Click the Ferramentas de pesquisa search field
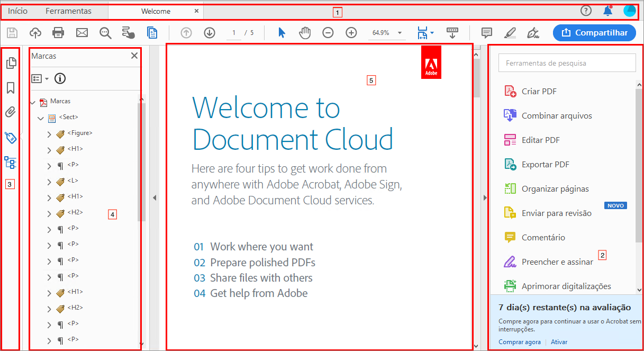The height and width of the screenshot is (351, 644). pos(567,63)
